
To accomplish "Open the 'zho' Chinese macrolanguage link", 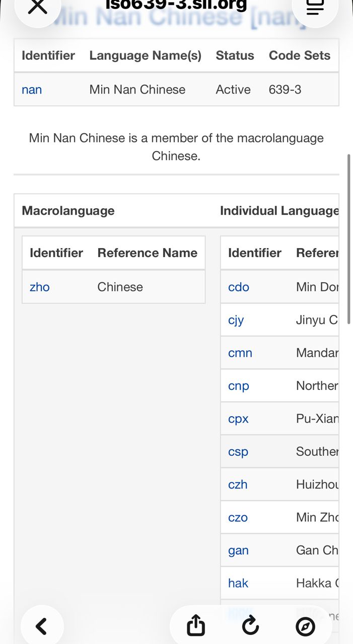I will (40, 287).
